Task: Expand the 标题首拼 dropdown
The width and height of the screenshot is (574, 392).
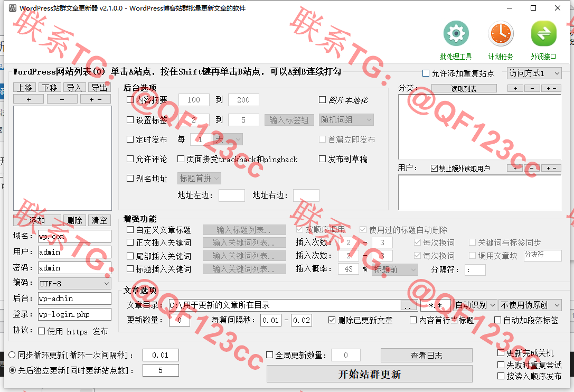Action: [199, 179]
